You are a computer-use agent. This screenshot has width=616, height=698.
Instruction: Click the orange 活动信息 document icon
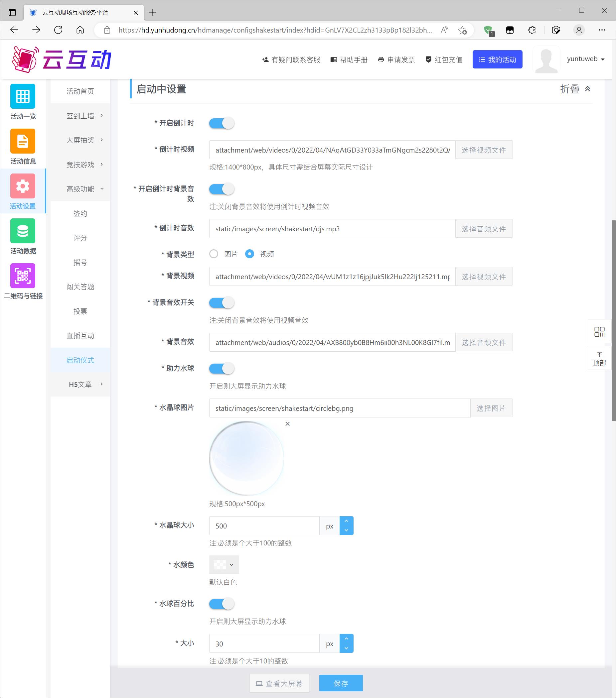click(23, 141)
